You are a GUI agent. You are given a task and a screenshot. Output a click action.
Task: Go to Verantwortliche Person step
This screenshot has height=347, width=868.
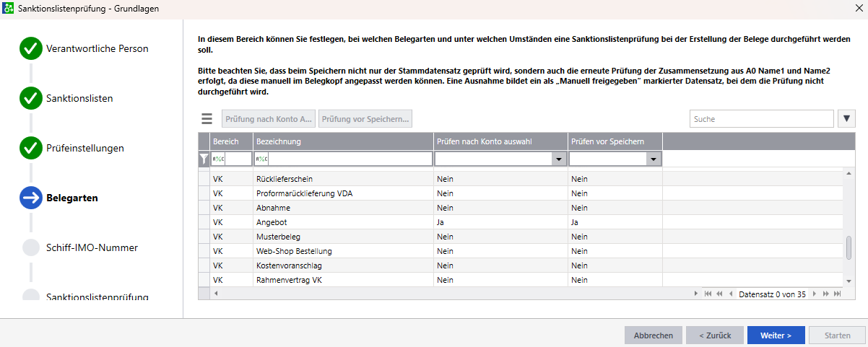tap(97, 49)
